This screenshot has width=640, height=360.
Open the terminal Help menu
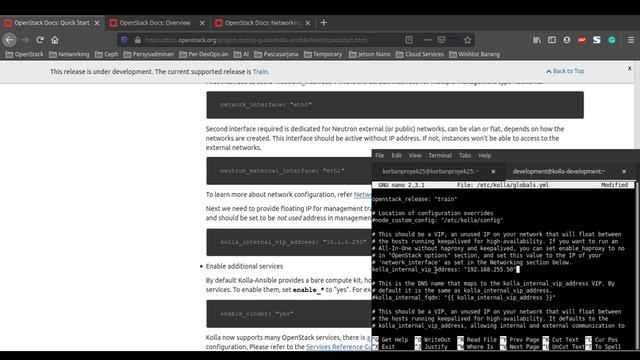(x=484, y=156)
